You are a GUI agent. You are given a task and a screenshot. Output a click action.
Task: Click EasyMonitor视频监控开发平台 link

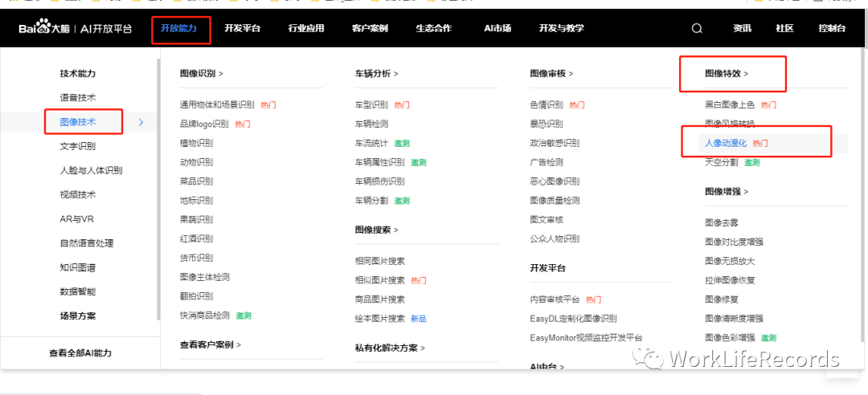coord(586,338)
